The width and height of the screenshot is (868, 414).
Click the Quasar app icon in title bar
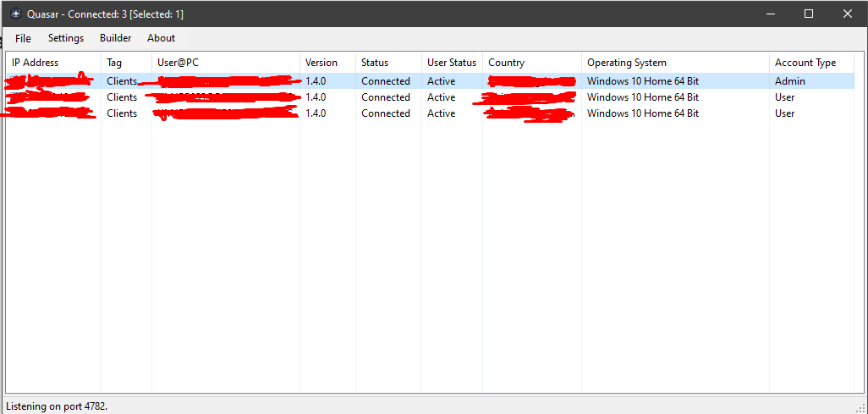pyautogui.click(x=16, y=14)
